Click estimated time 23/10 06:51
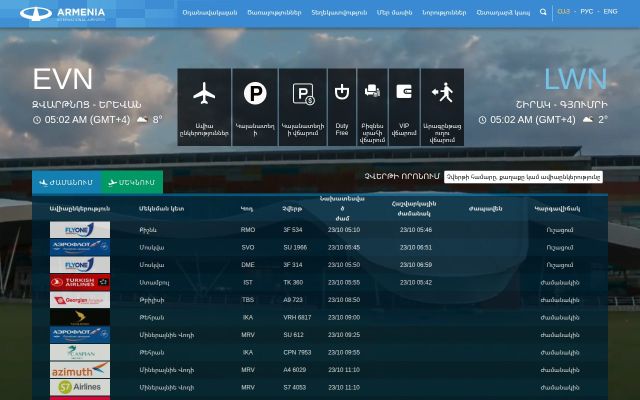640x400 pixels. (416, 247)
